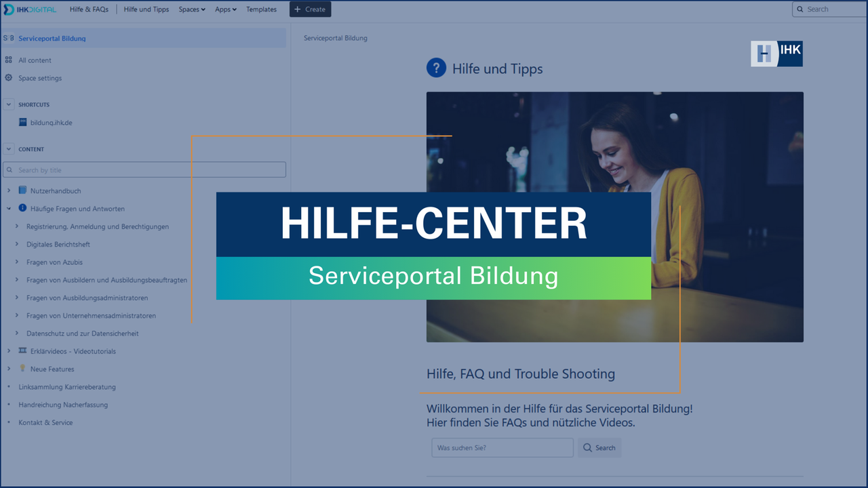This screenshot has width=868, height=488.
Task: Open the All content grid icon
Action: pyautogui.click(x=8, y=60)
